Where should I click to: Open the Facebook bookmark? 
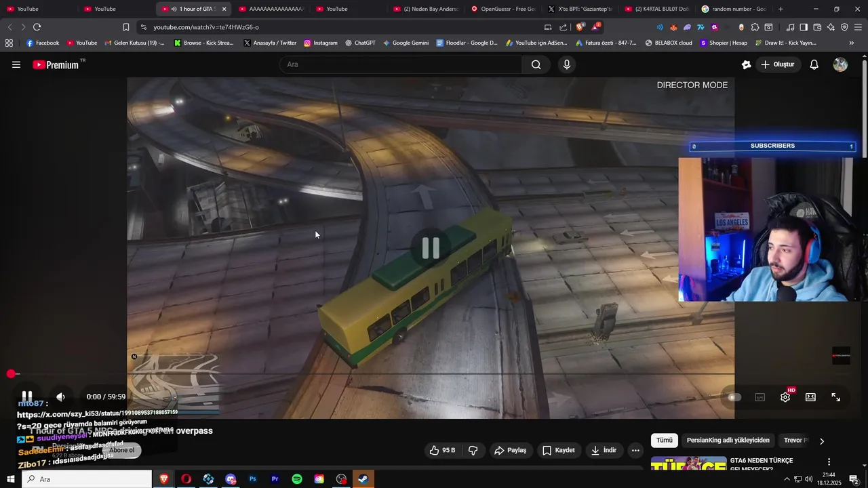43,43
